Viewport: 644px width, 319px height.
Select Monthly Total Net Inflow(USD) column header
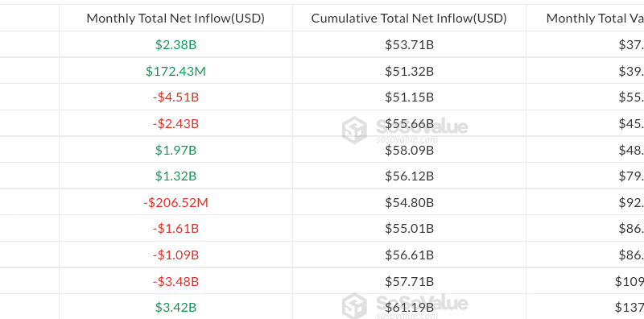175,18
